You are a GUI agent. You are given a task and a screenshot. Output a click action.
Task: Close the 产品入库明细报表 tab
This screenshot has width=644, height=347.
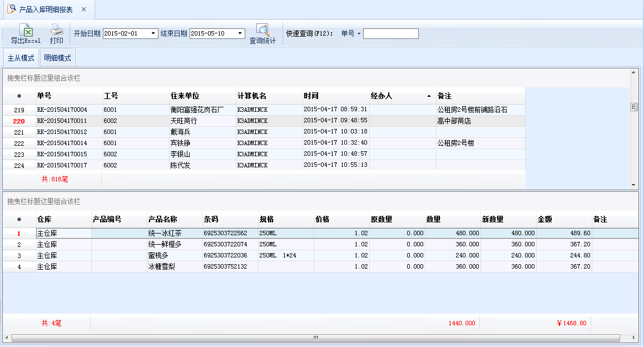(83, 9)
